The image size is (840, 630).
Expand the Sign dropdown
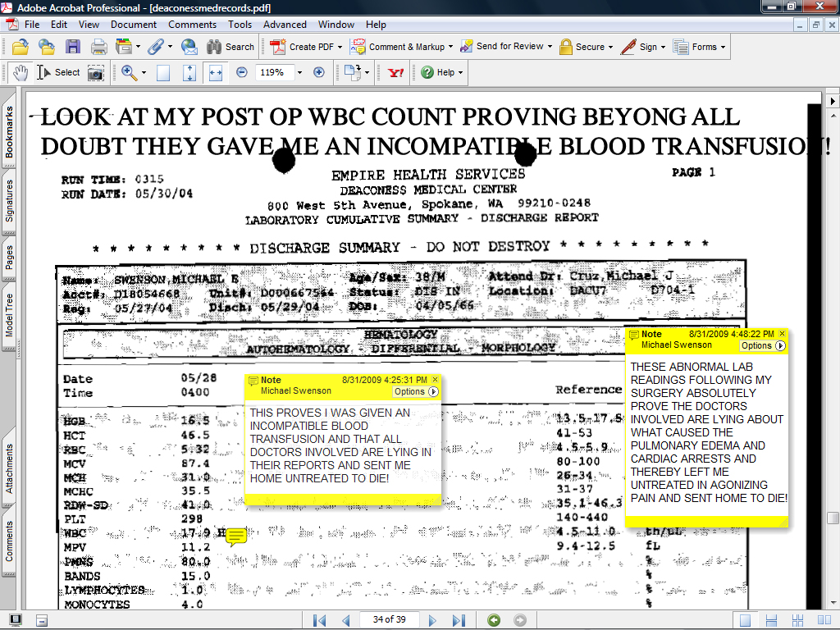point(663,47)
